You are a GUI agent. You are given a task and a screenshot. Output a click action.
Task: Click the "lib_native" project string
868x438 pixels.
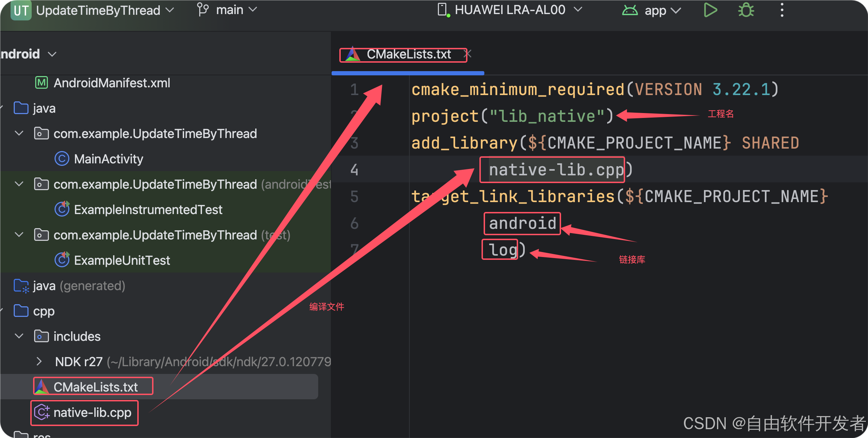(x=547, y=116)
